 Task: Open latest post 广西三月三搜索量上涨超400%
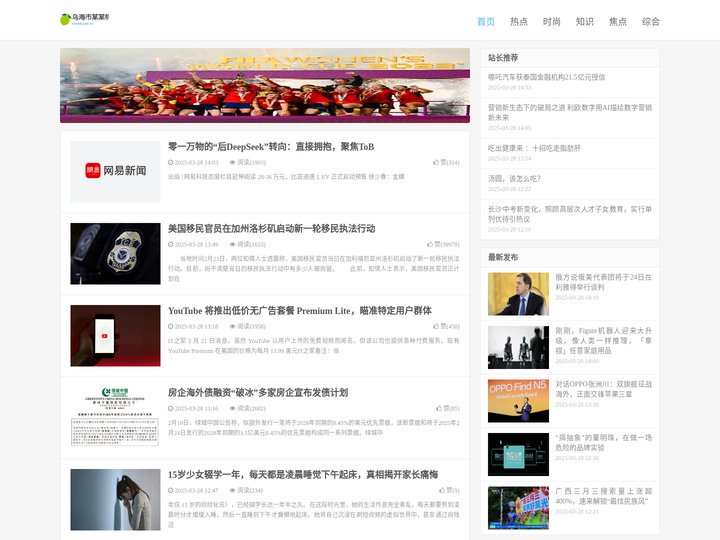point(603,496)
